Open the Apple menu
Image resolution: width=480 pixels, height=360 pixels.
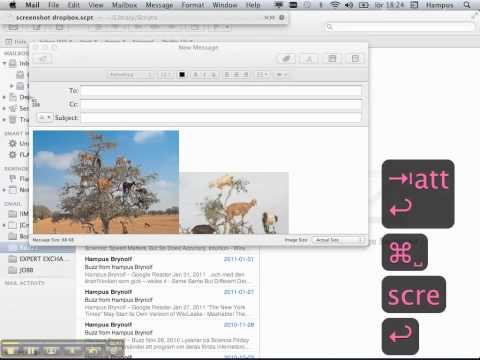[x=12, y=5]
